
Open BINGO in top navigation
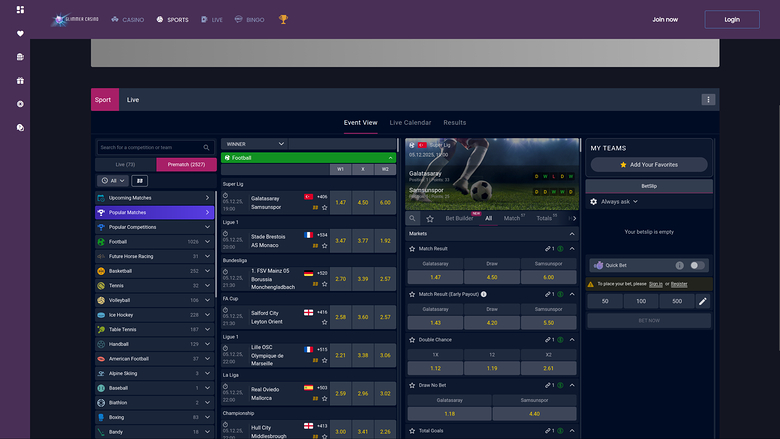point(250,20)
